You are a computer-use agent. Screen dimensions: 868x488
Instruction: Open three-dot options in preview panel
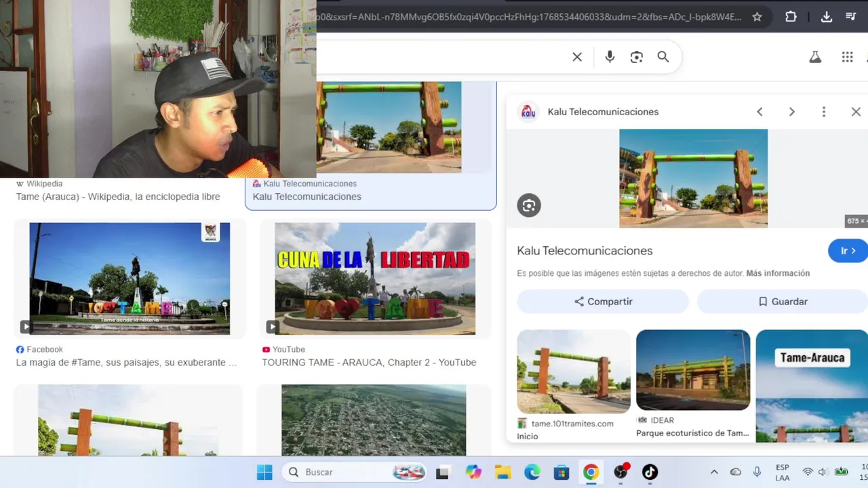[823, 112]
